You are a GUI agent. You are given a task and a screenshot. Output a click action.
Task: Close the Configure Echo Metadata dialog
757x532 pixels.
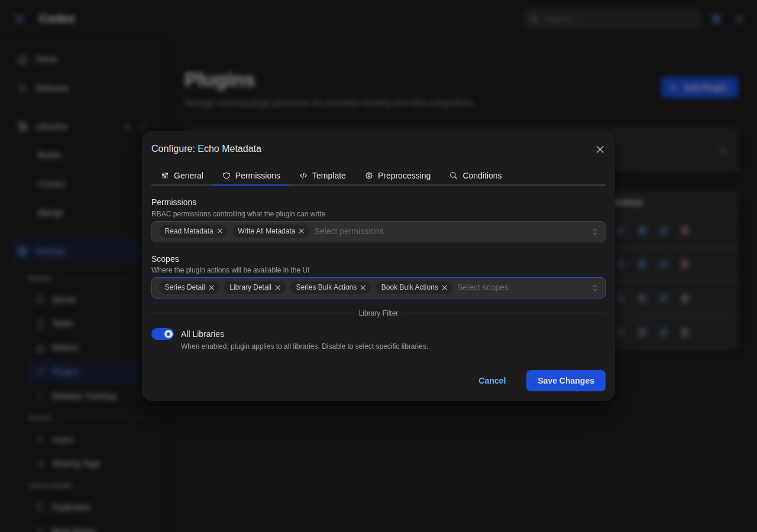coord(600,150)
